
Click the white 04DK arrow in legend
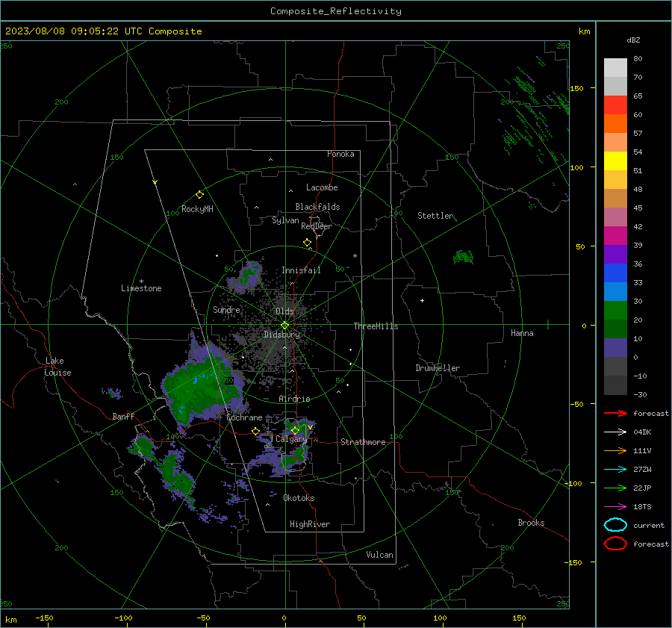pos(615,432)
